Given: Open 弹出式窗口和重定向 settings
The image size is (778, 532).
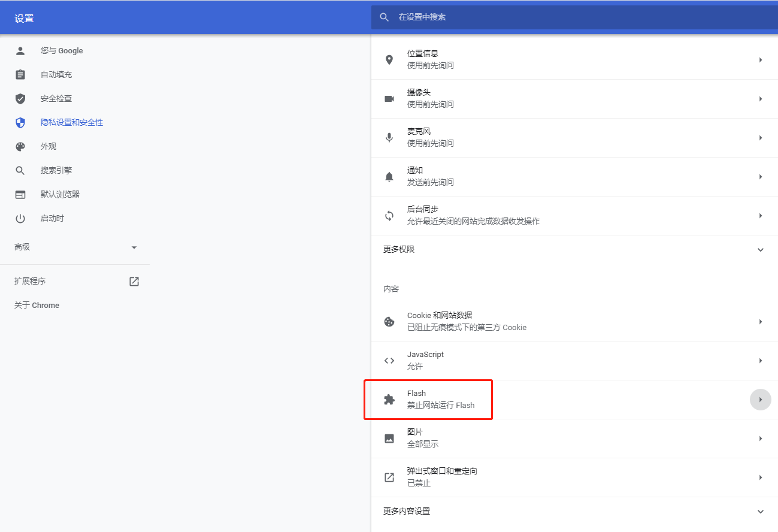Looking at the screenshot, I should tap(442, 477).
